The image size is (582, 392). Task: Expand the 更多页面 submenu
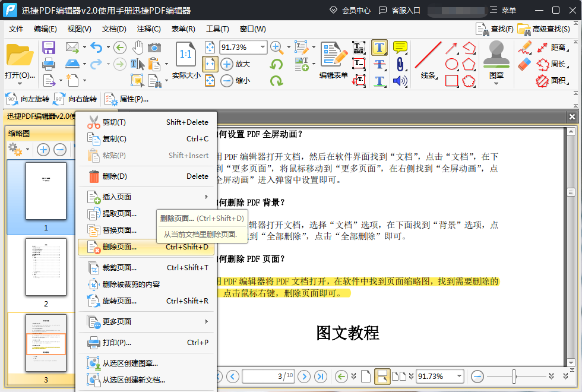pyautogui.click(x=146, y=321)
